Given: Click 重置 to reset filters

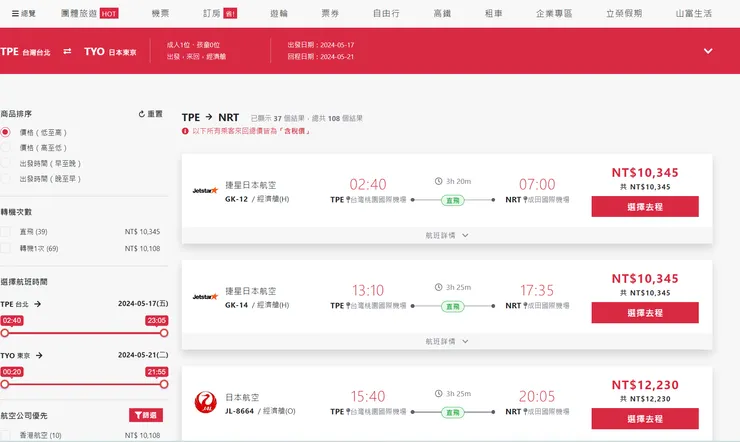Looking at the screenshot, I should click(155, 114).
